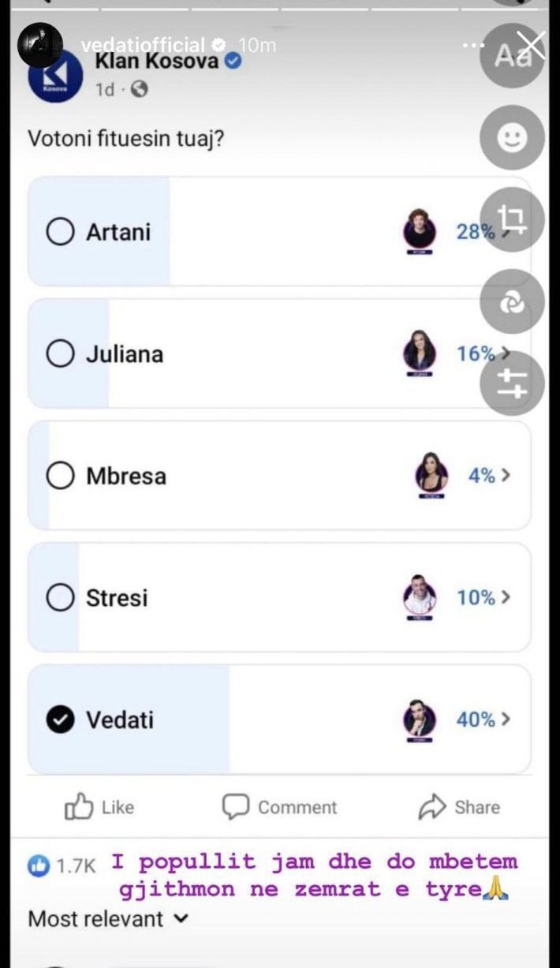Click the Klan Kosova logo avatar

[x=55, y=77]
